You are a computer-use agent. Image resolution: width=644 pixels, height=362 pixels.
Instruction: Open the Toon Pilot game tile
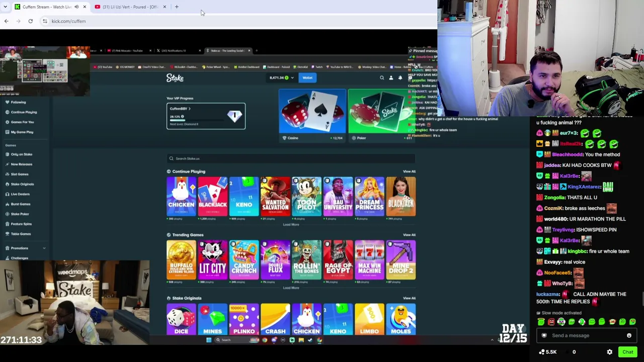pos(306,197)
